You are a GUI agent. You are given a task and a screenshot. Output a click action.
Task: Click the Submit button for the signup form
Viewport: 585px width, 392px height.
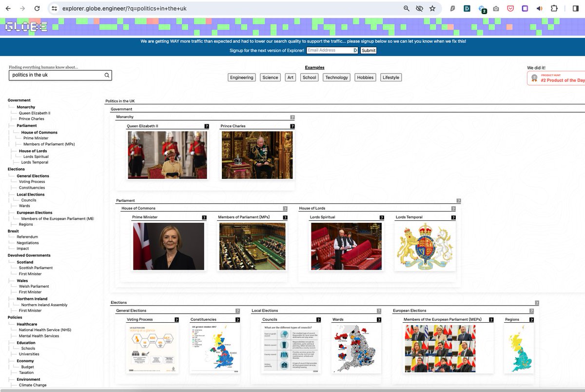point(368,50)
